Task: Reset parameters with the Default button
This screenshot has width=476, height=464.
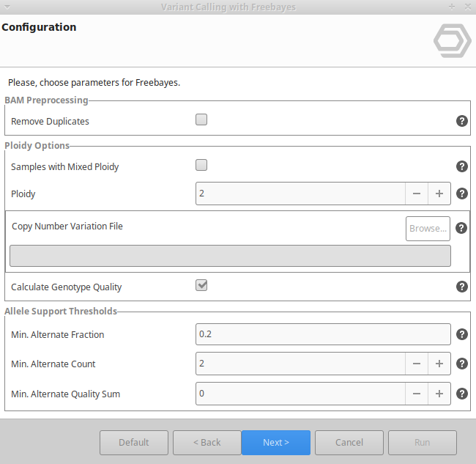Action: pos(134,443)
